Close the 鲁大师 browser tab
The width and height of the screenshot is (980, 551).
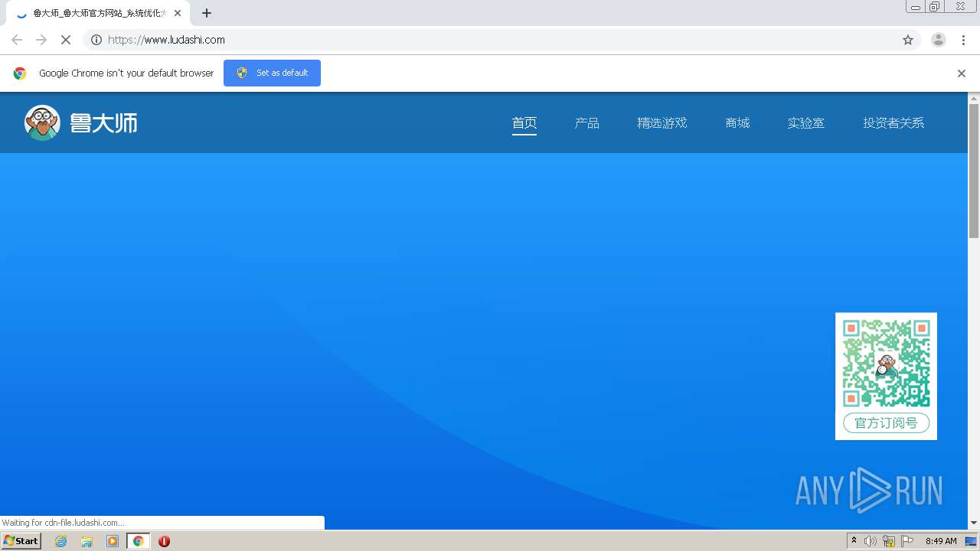[178, 13]
